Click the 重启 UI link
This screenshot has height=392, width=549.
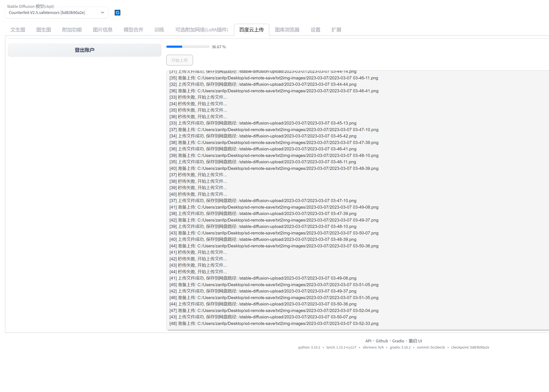tap(415, 341)
